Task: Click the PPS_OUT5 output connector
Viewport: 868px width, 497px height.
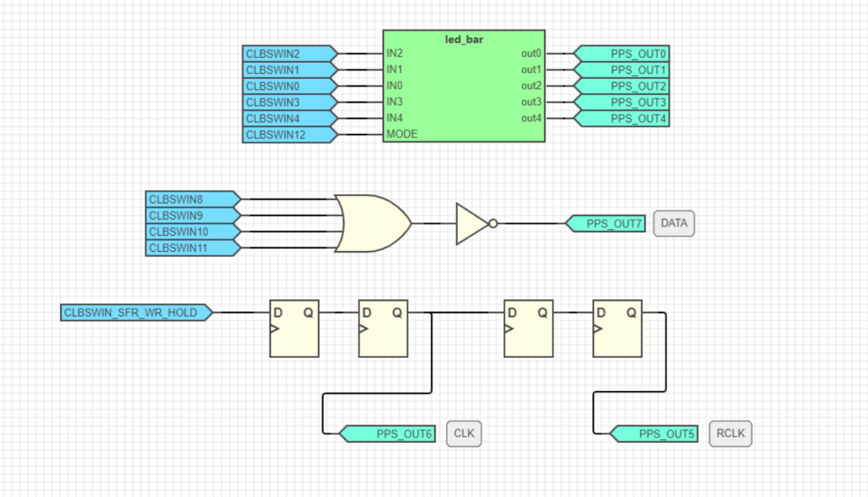Action: coord(653,433)
